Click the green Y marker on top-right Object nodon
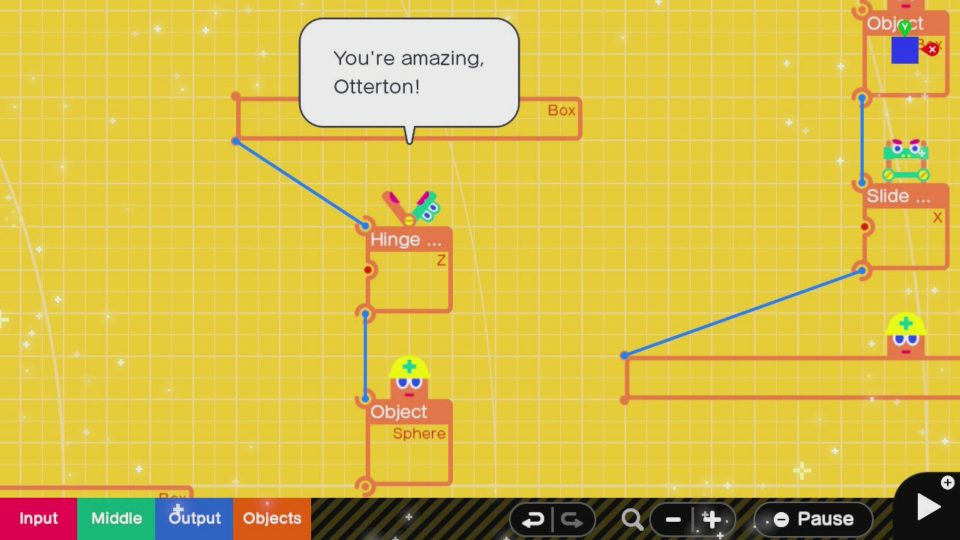This screenshot has height=540, width=960. 905,27
